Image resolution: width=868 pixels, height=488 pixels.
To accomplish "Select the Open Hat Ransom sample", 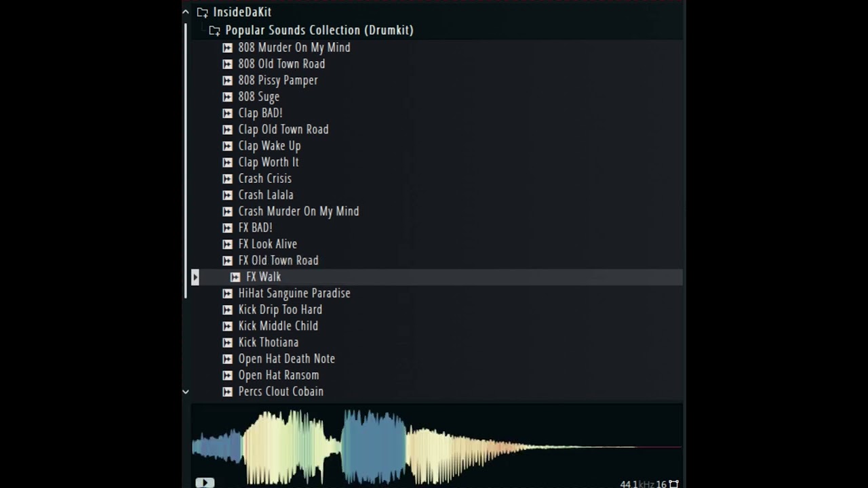I will pyautogui.click(x=279, y=375).
